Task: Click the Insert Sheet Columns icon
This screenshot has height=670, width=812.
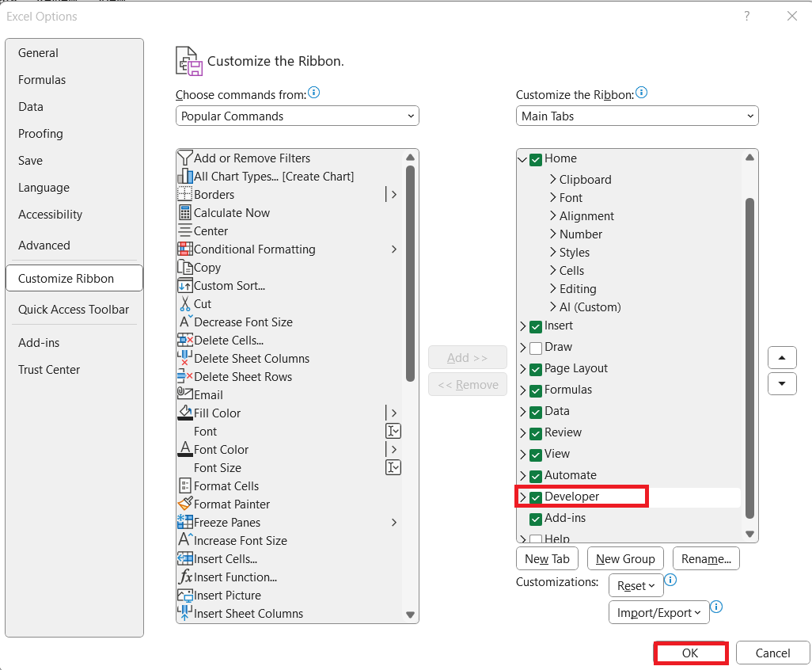Action: pyautogui.click(x=185, y=613)
